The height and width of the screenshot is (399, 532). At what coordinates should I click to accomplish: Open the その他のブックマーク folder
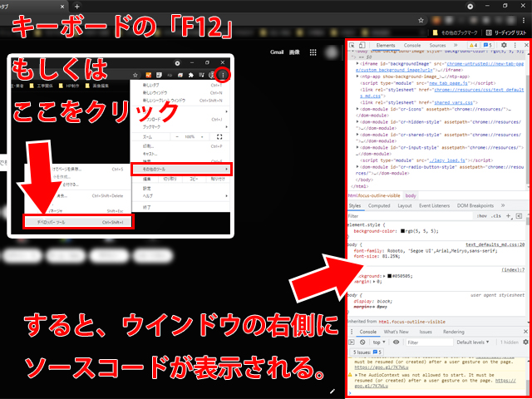coord(456,32)
